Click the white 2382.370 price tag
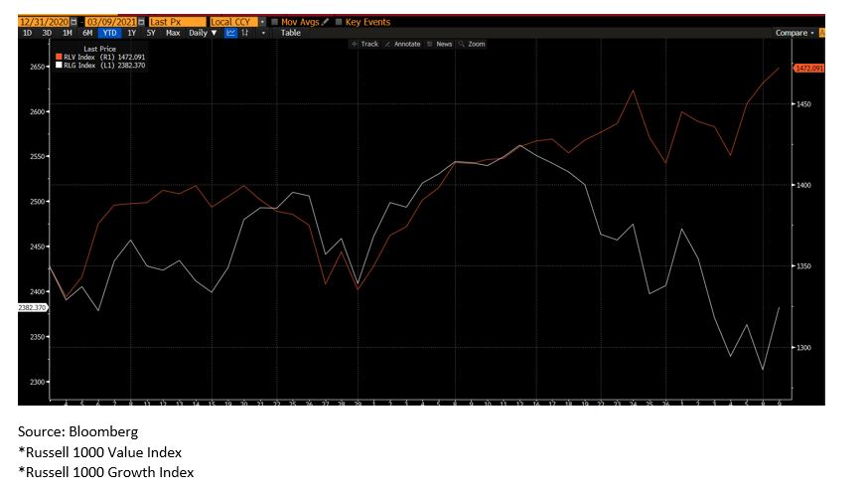868x497 pixels. 32,307
